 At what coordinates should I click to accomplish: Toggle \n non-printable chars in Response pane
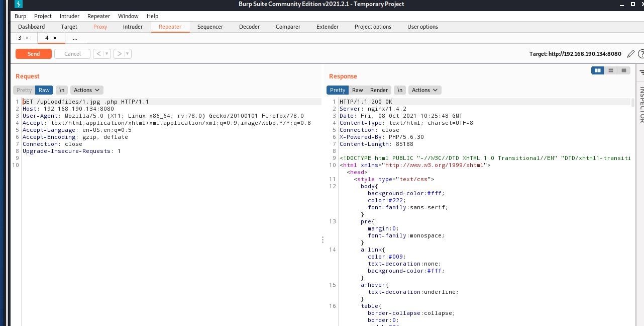coord(400,90)
